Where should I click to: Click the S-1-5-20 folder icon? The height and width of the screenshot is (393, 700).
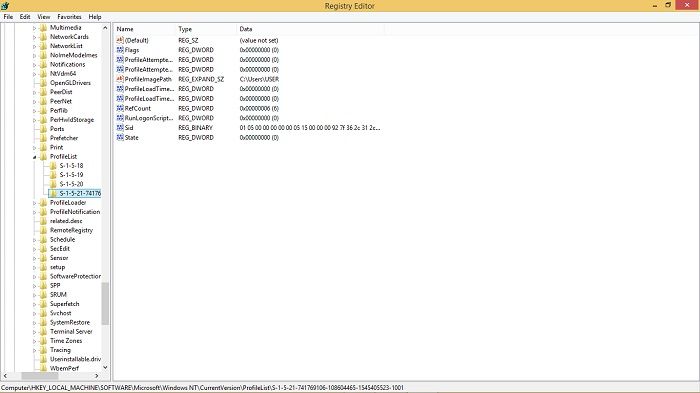coord(53,184)
